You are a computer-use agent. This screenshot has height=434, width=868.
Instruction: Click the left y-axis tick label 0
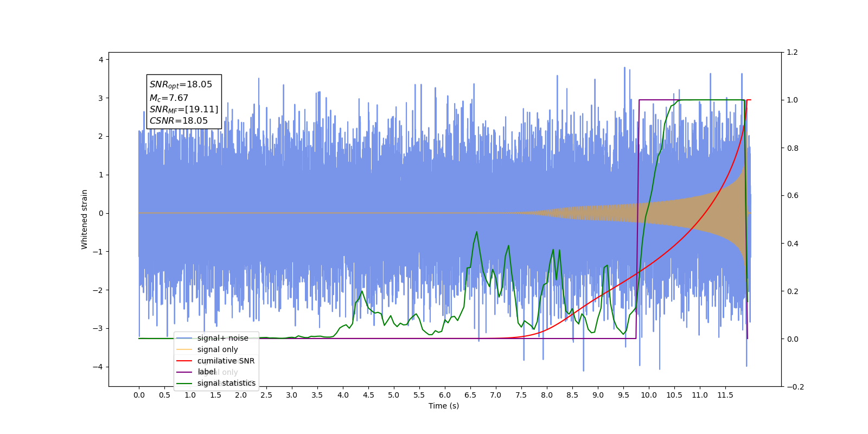click(x=101, y=213)
